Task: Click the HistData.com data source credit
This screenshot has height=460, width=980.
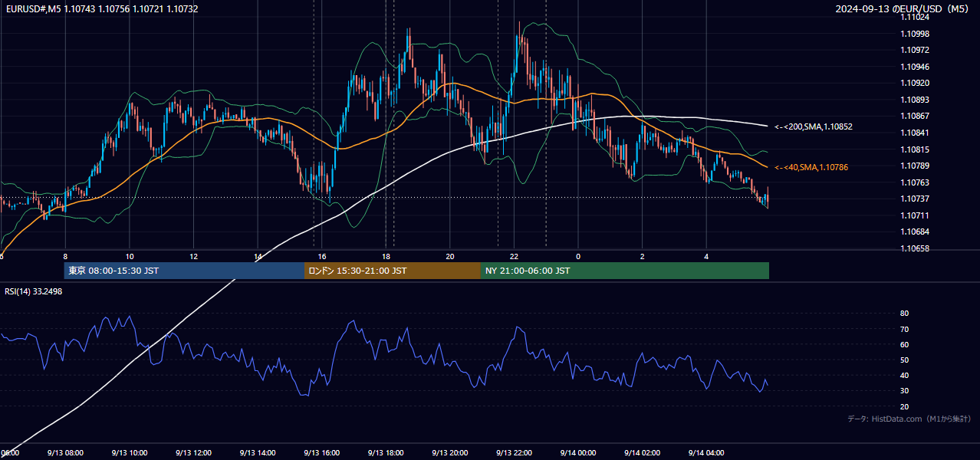Action: [909, 419]
